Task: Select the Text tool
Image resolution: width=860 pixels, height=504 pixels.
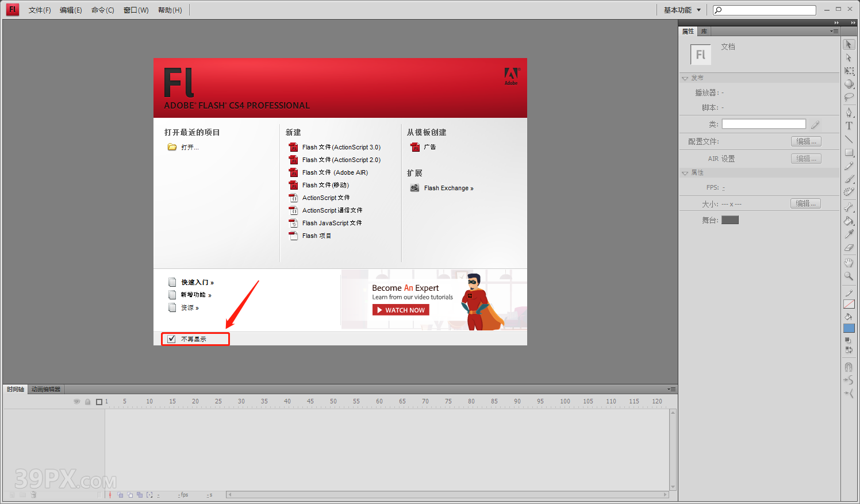Action: (x=849, y=126)
